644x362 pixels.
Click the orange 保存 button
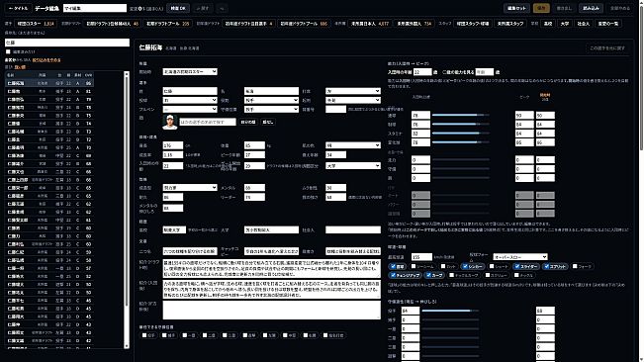[541, 8]
